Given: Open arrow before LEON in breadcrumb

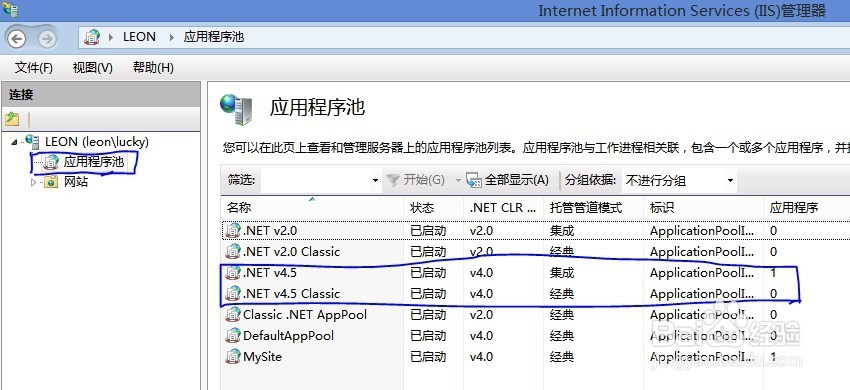Looking at the screenshot, I should click(x=111, y=37).
